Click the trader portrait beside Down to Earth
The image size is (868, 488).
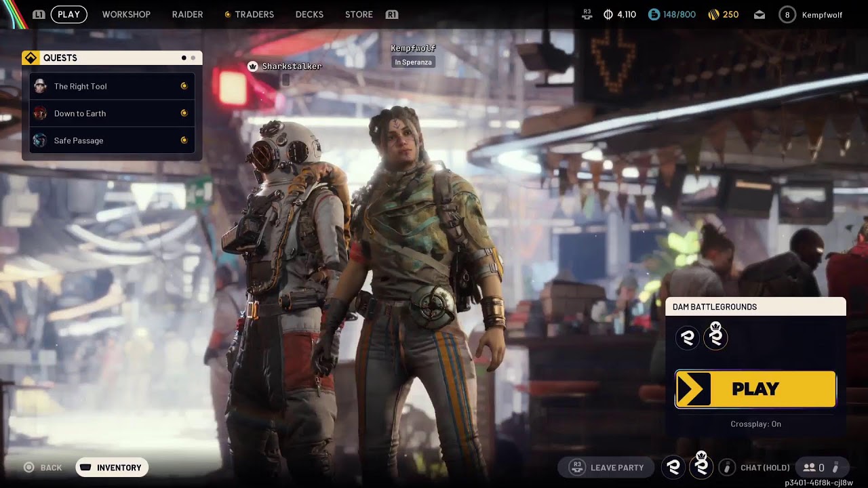[40, 113]
